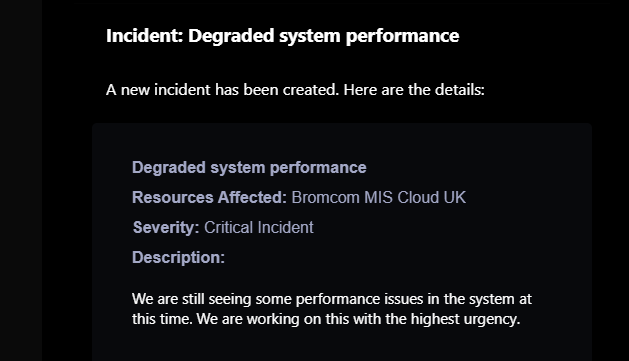The height and width of the screenshot is (361, 629).
Task: Select the "Bromcom MIS Cloud UK" resource value
Action: [x=379, y=197]
